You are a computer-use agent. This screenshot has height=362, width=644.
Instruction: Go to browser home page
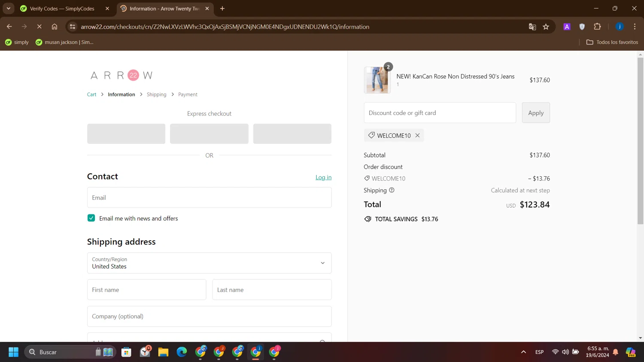(x=55, y=27)
